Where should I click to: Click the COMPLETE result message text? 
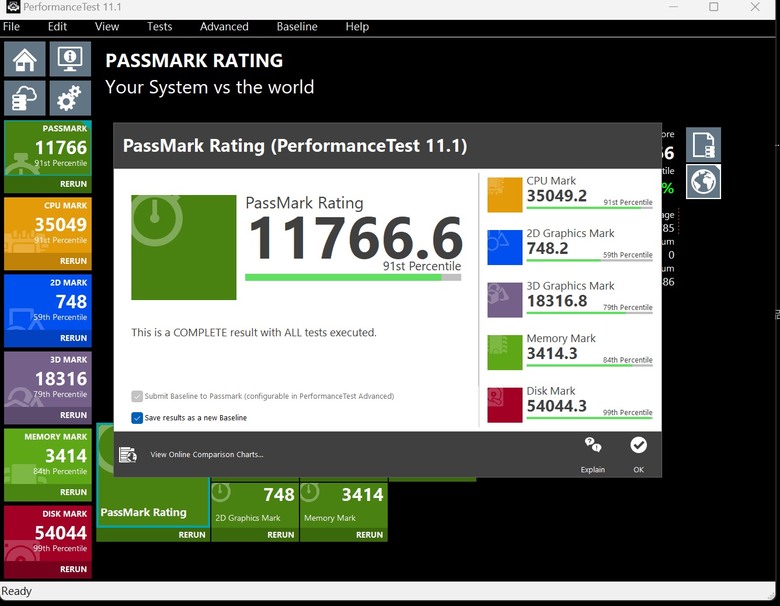coord(254,332)
